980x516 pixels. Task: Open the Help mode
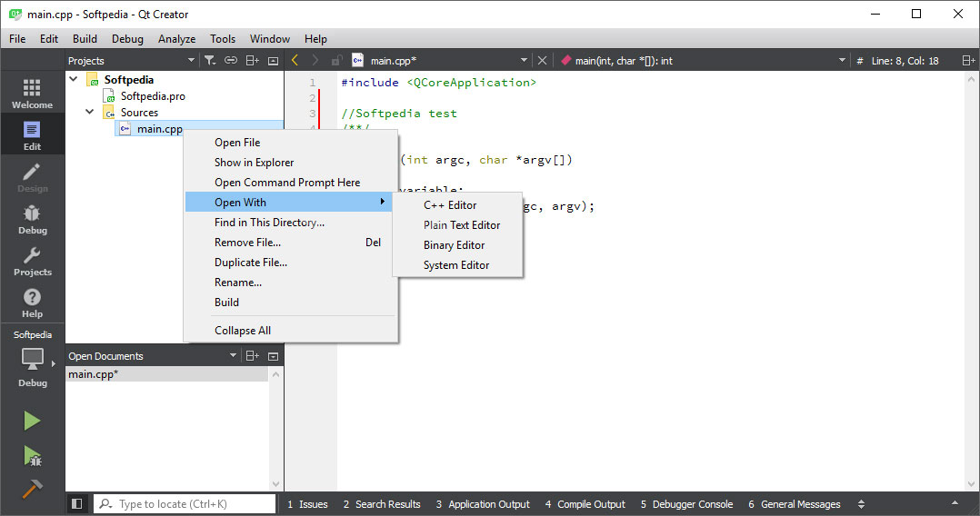point(32,302)
